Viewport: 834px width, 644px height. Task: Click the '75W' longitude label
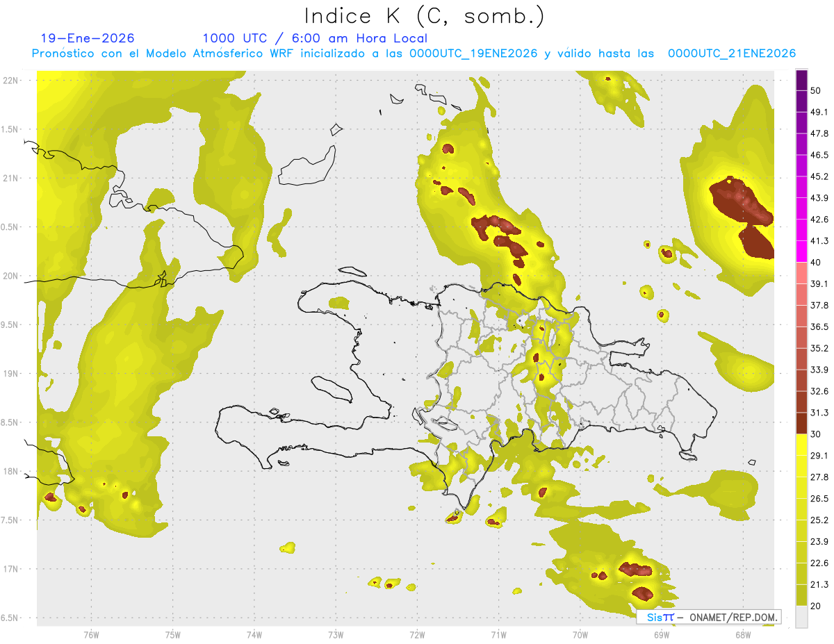click(x=173, y=634)
